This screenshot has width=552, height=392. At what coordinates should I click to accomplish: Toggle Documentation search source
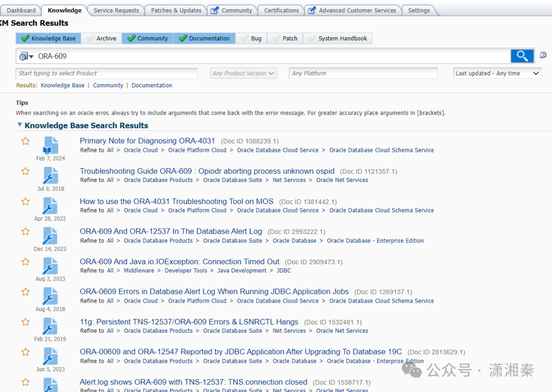(204, 38)
